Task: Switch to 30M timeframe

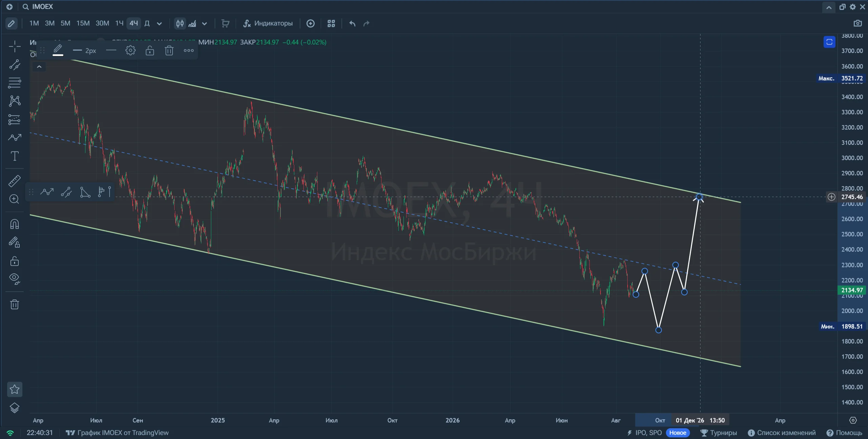Action: (102, 23)
